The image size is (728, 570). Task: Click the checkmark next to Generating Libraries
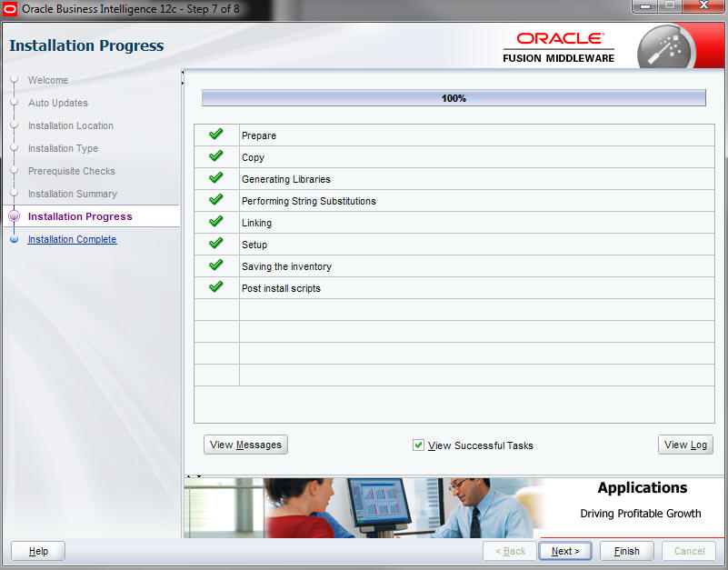216,178
